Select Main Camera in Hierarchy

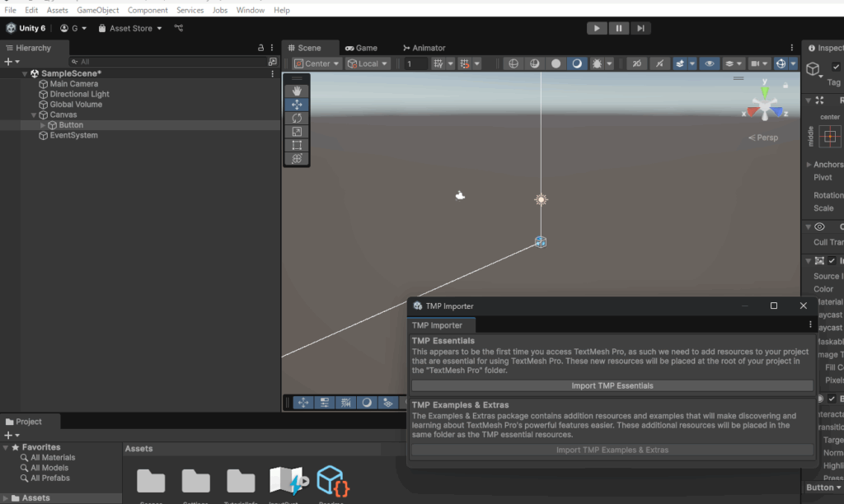[x=73, y=84]
